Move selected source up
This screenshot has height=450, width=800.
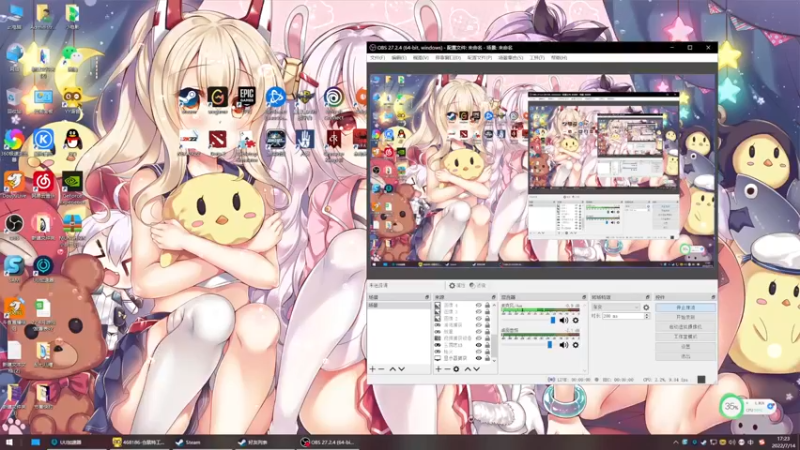[x=468, y=369]
